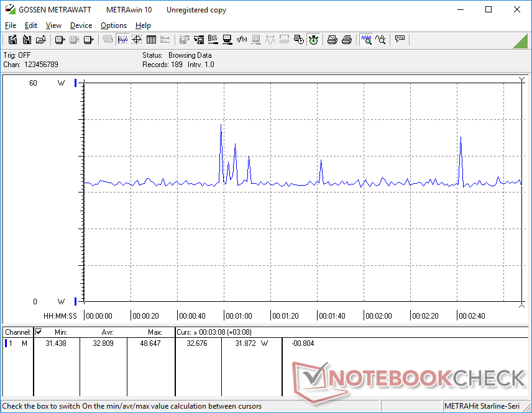
Task: Click the Avr value 32.809
Action: click(x=103, y=343)
